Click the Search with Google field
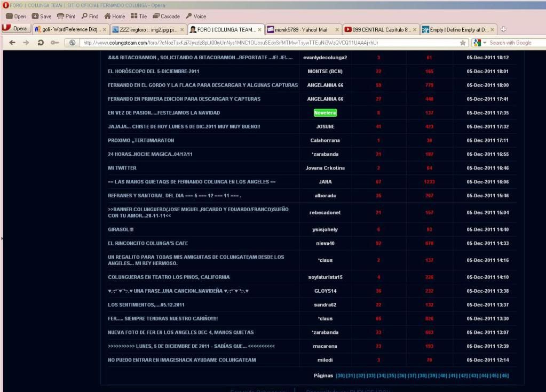This screenshot has height=392, width=546. [x=512, y=43]
